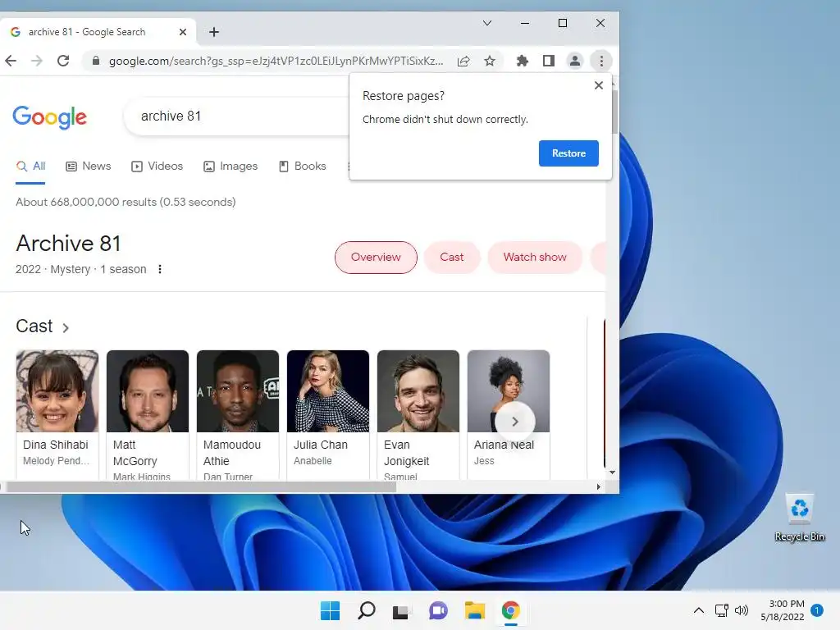Open taskbar Search magnifier
This screenshot has height=630, width=840.
click(x=367, y=610)
